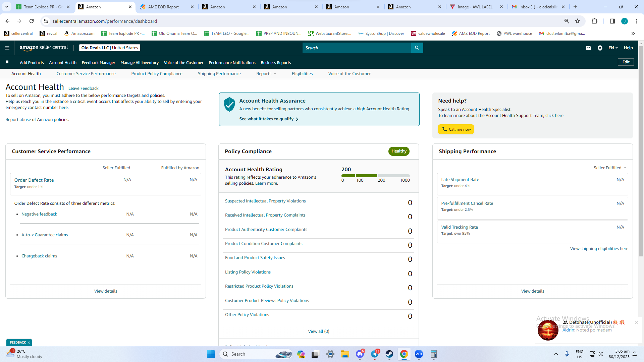Close the FEEDBACK tab widget
This screenshot has height=362, width=644.
coord(29,343)
